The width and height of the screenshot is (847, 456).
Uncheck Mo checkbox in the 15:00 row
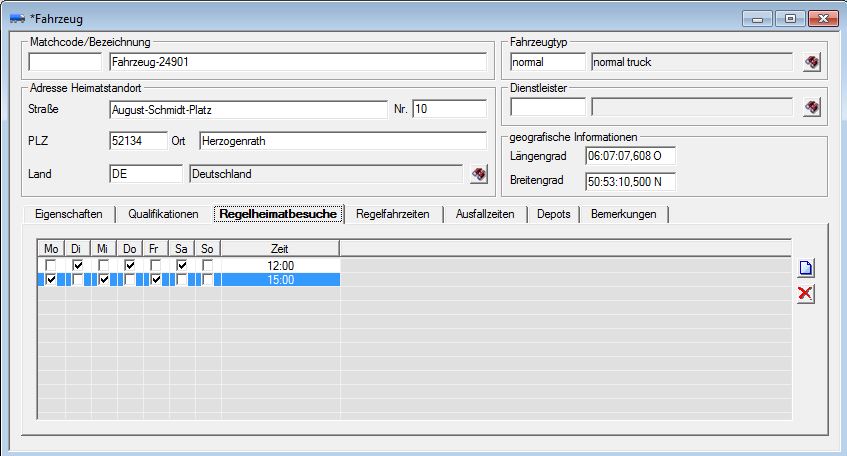point(52,280)
